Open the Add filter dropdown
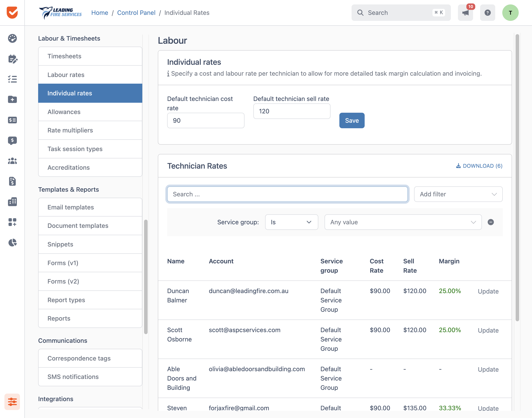Screen dimensions: 532x418 tap(458, 194)
